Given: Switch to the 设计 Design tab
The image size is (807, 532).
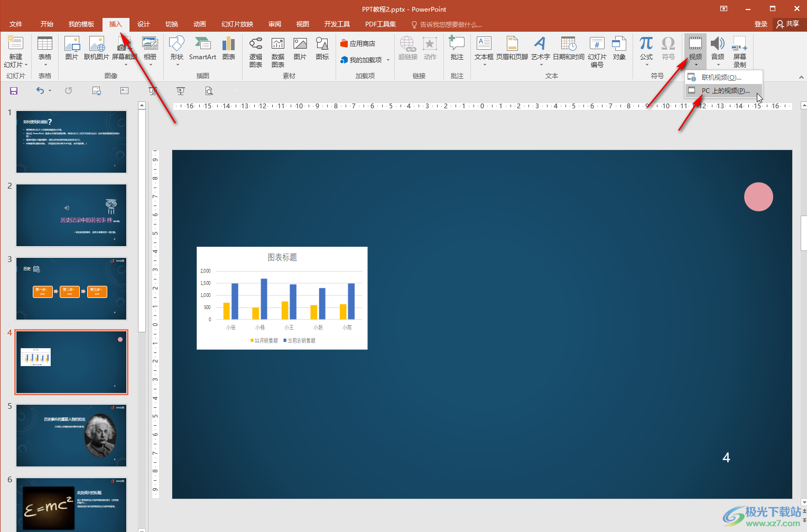Looking at the screenshot, I should tap(144, 24).
